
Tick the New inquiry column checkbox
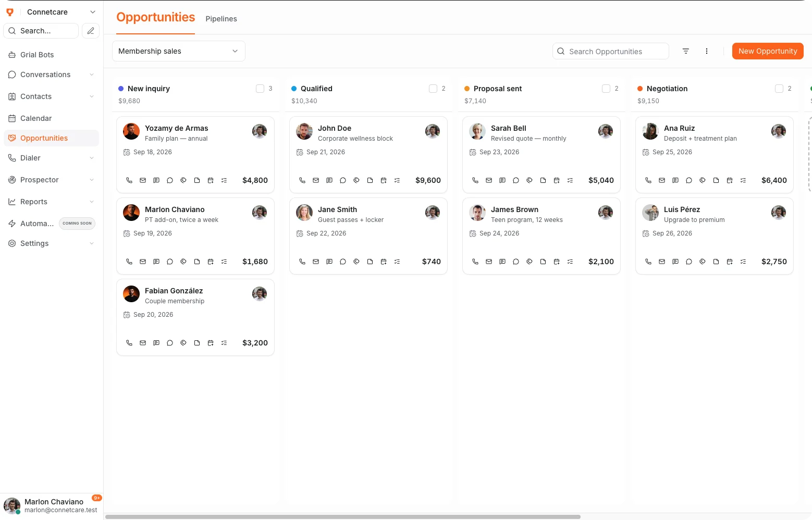click(x=260, y=89)
